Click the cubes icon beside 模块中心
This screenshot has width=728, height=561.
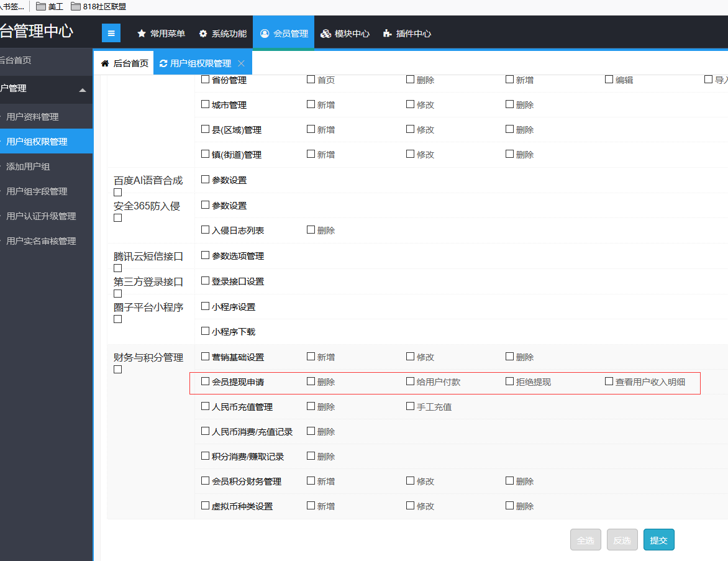click(325, 34)
